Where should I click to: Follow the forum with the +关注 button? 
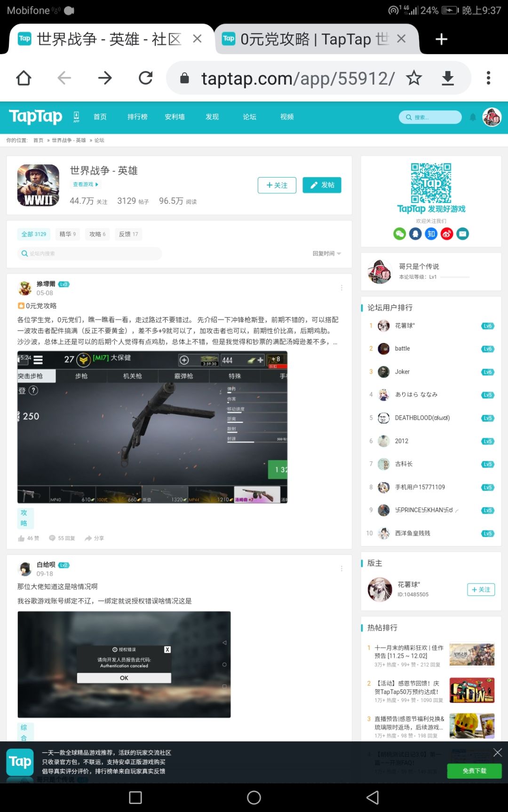pos(277,185)
